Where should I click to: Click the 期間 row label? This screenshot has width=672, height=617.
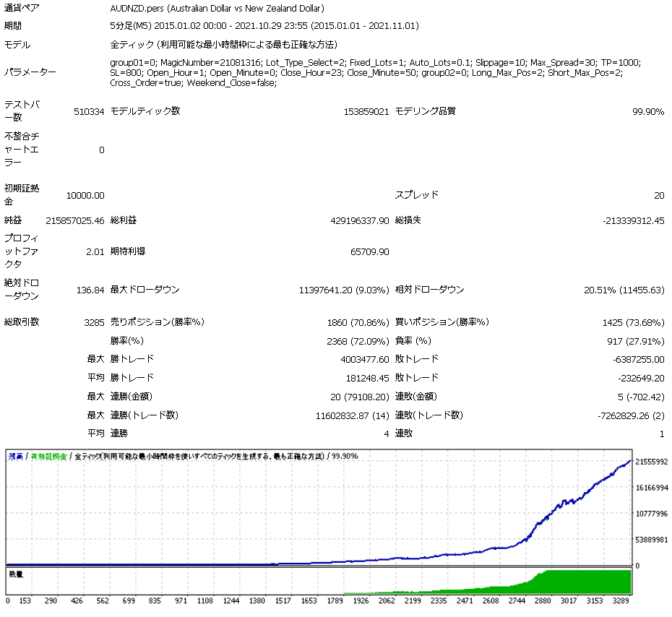pos(13,26)
